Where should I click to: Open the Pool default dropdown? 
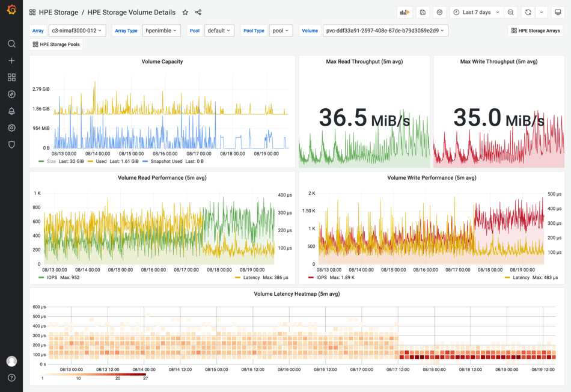(219, 31)
